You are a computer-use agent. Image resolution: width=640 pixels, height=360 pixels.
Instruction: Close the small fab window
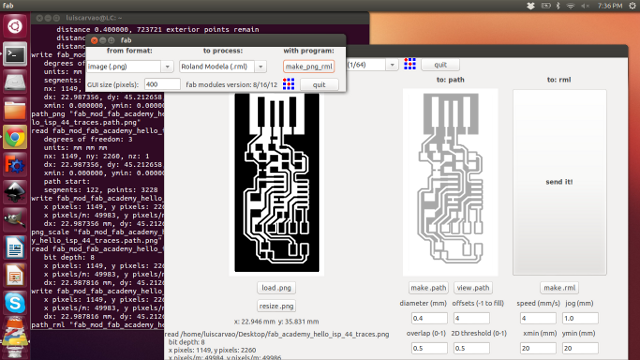click(x=94, y=40)
